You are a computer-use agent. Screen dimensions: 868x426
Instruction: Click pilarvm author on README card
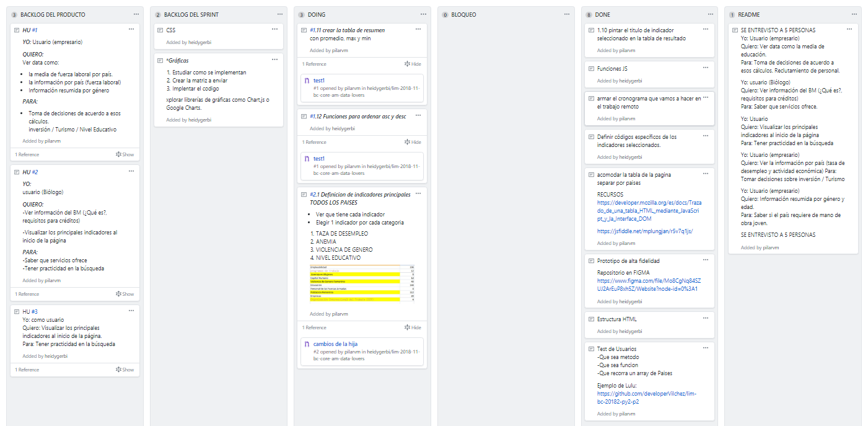click(771, 247)
